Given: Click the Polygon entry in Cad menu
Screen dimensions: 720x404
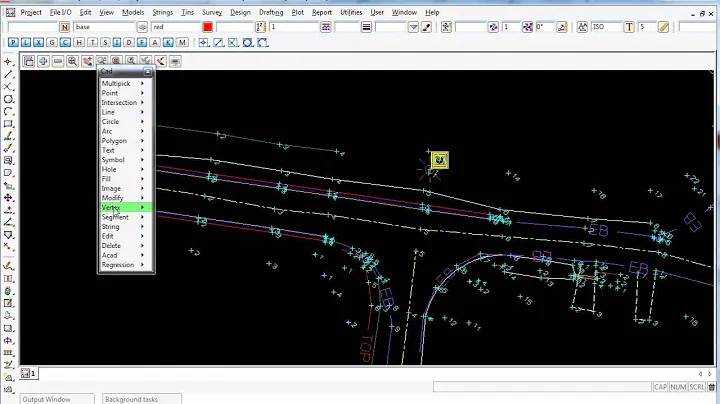Looking at the screenshot, I should click(x=126, y=140).
